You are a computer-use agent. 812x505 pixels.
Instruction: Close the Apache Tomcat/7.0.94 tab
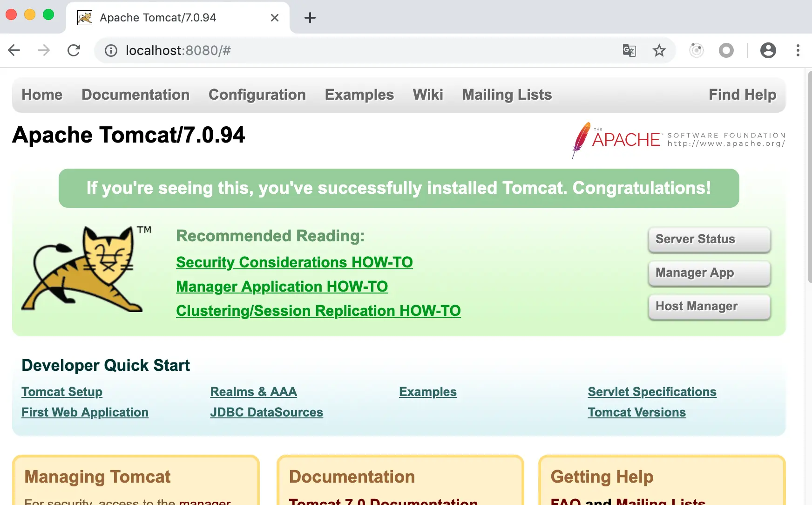click(x=275, y=18)
